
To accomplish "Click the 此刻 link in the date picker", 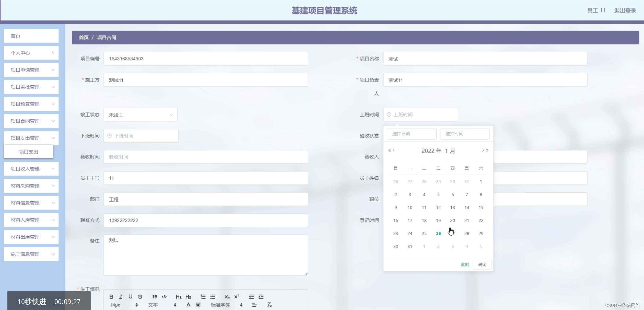I will 464,265.
